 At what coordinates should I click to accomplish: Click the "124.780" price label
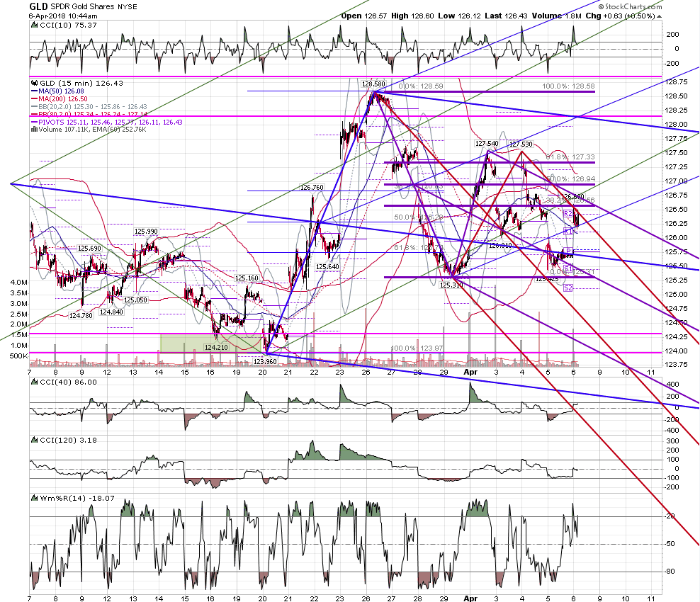pyautogui.click(x=81, y=315)
